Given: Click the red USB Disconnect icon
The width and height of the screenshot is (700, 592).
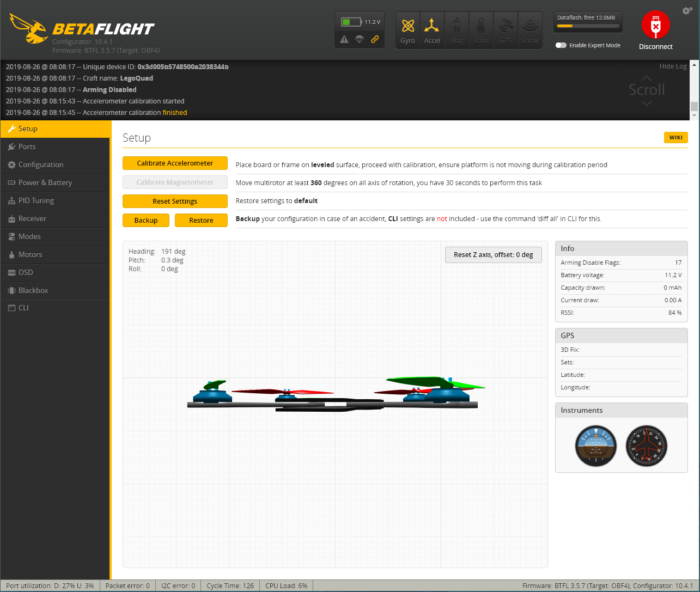Looking at the screenshot, I should (655, 25).
